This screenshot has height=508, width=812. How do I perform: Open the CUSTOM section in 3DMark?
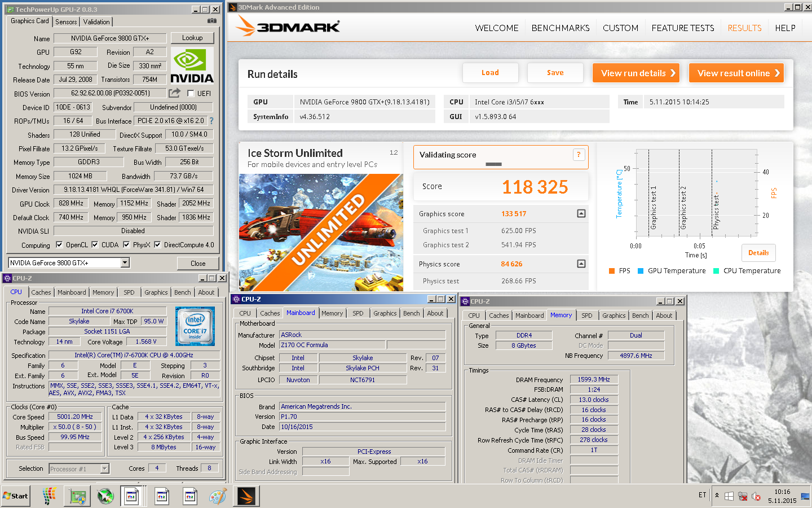click(x=620, y=28)
